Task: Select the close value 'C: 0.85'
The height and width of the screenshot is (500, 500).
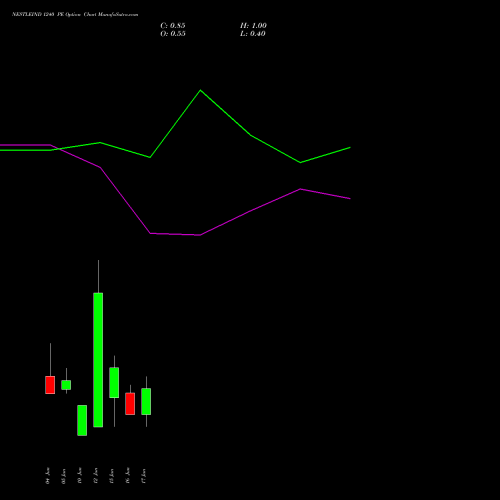Action: pos(173,26)
